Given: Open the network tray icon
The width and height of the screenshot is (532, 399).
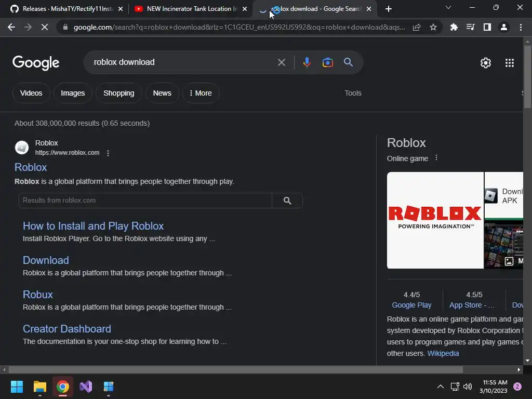Looking at the screenshot, I should point(455,387).
